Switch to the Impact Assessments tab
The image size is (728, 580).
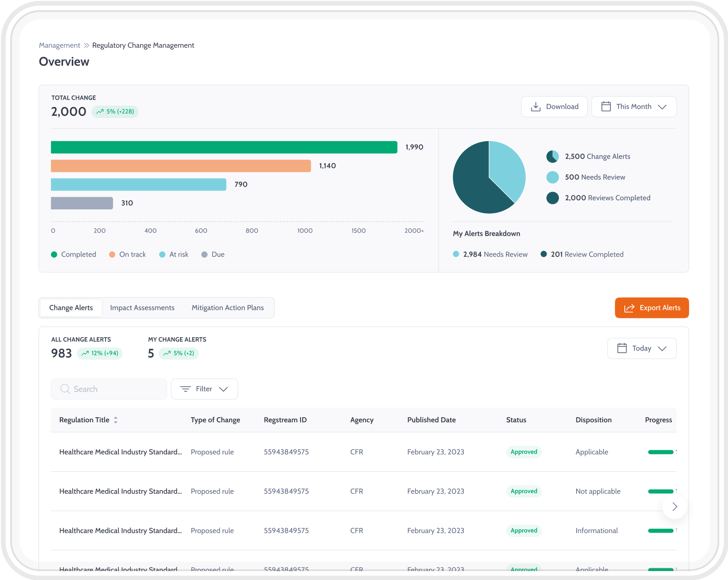(142, 308)
